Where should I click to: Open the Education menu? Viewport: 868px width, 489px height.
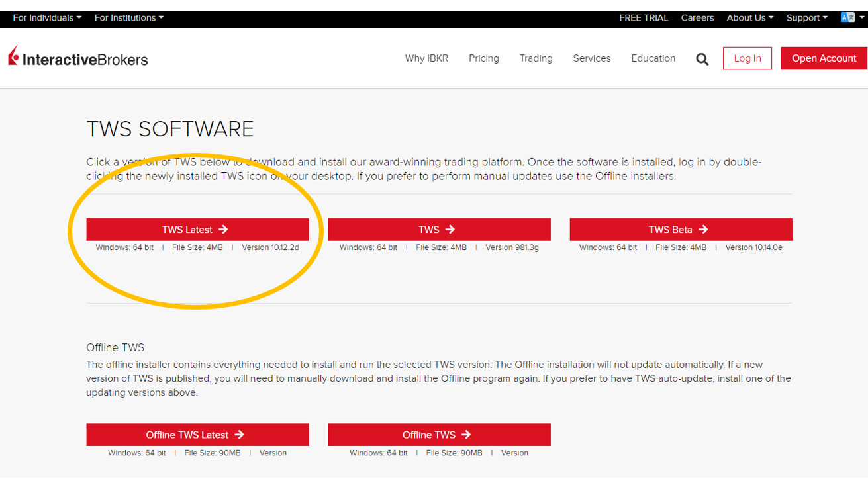pyautogui.click(x=653, y=58)
